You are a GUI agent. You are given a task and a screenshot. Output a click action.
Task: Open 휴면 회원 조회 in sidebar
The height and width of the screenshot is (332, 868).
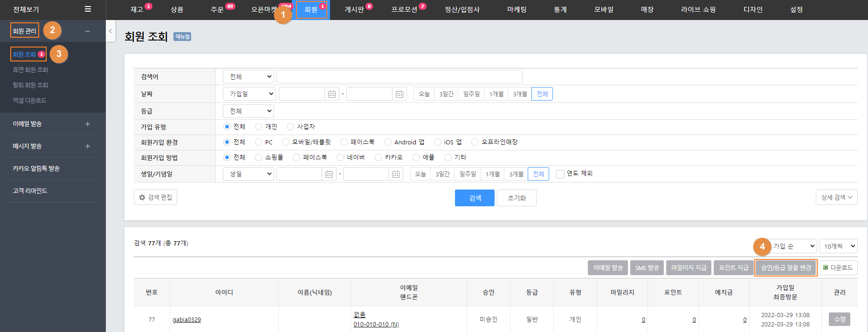[x=30, y=70]
